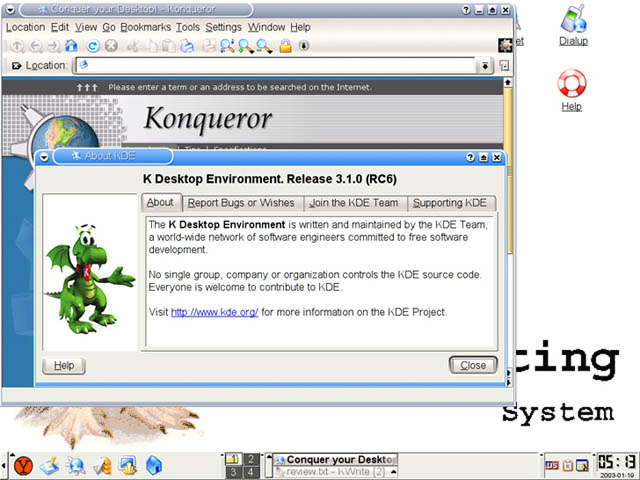The image size is (640, 480).
Task: Click the panel digital clock
Action: 617,462
